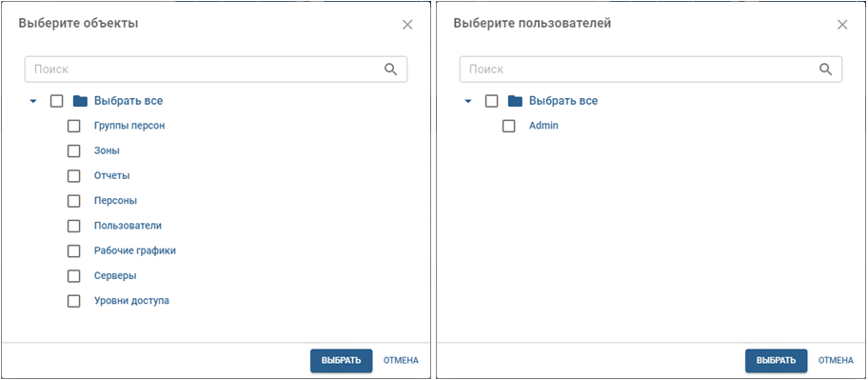Focus the search field in users dialog
Image resolution: width=868 pixels, height=380 pixels.
(x=651, y=70)
